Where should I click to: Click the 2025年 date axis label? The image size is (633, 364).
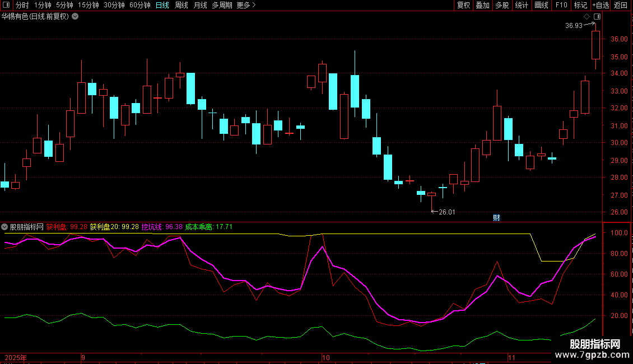(16, 358)
